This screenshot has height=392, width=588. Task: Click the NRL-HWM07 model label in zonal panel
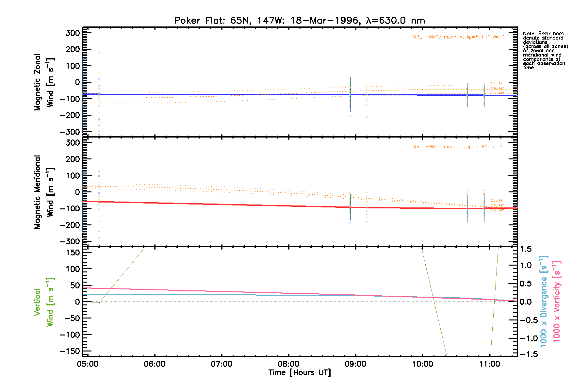pyautogui.click(x=458, y=37)
